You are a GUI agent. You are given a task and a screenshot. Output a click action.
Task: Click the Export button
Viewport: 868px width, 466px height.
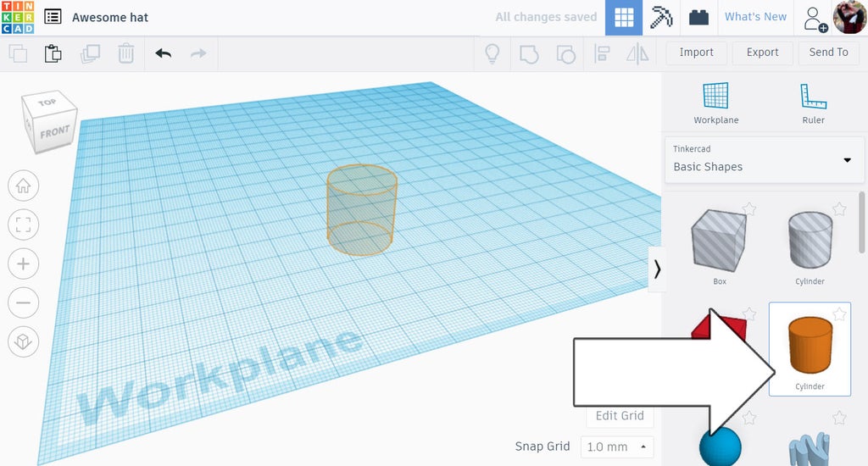coord(762,53)
